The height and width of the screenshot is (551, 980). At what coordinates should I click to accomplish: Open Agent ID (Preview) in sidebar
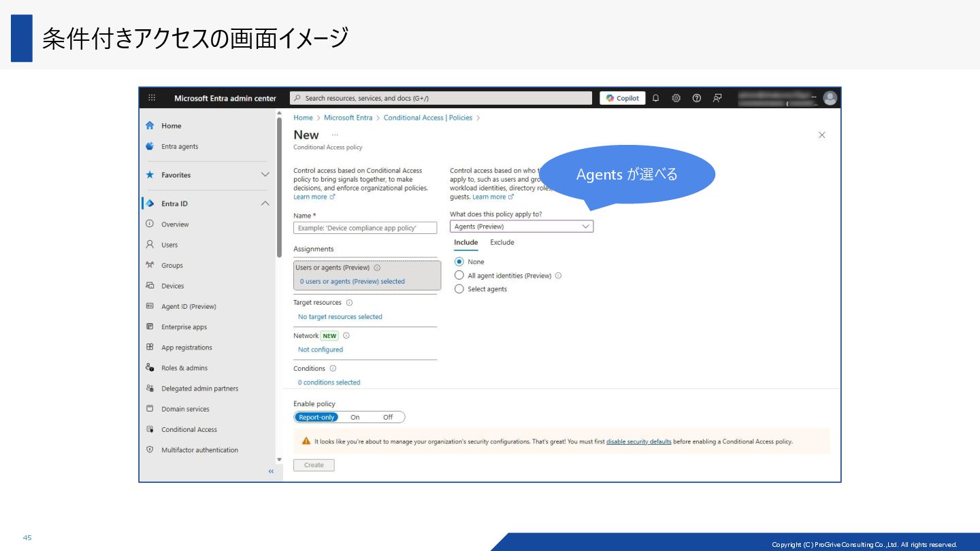(189, 306)
